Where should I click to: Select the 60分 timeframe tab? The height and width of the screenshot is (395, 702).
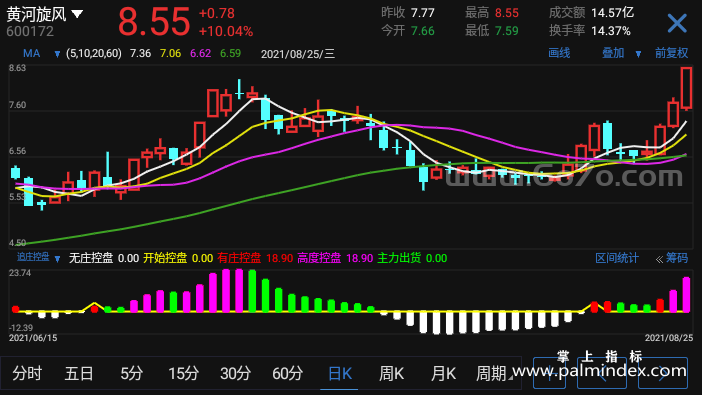(287, 373)
